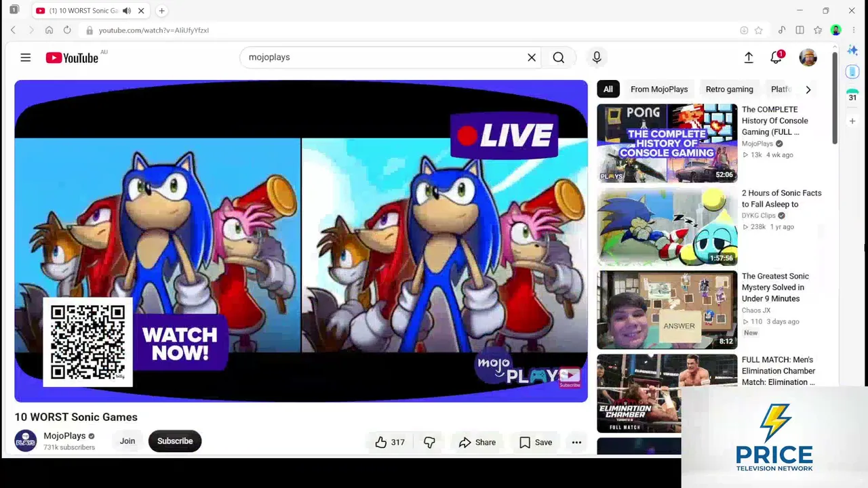
Task: Open the browser profile avatar
Action: tap(836, 30)
